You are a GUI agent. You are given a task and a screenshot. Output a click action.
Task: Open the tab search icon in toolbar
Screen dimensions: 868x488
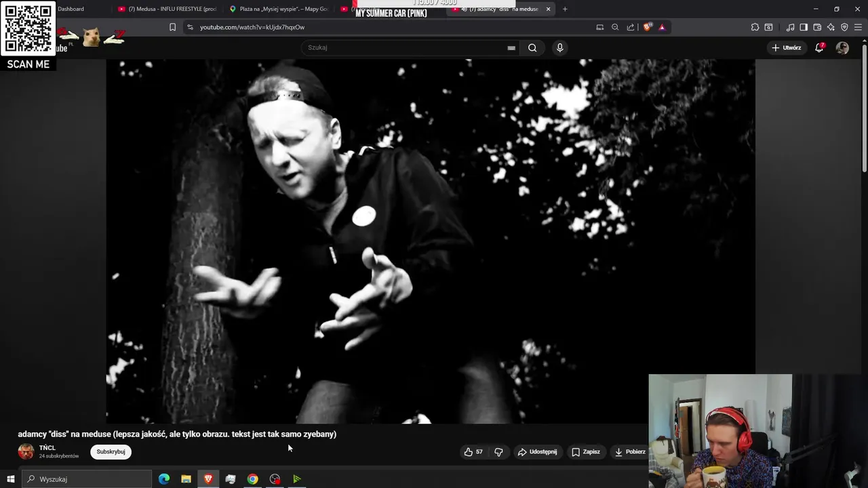(768, 27)
